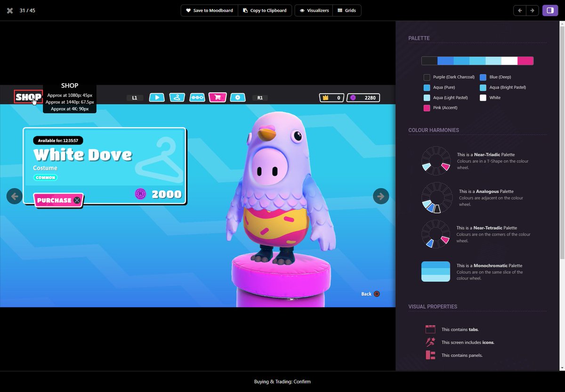
Task: Click the icons visual property icon
Action: pyautogui.click(x=430, y=342)
